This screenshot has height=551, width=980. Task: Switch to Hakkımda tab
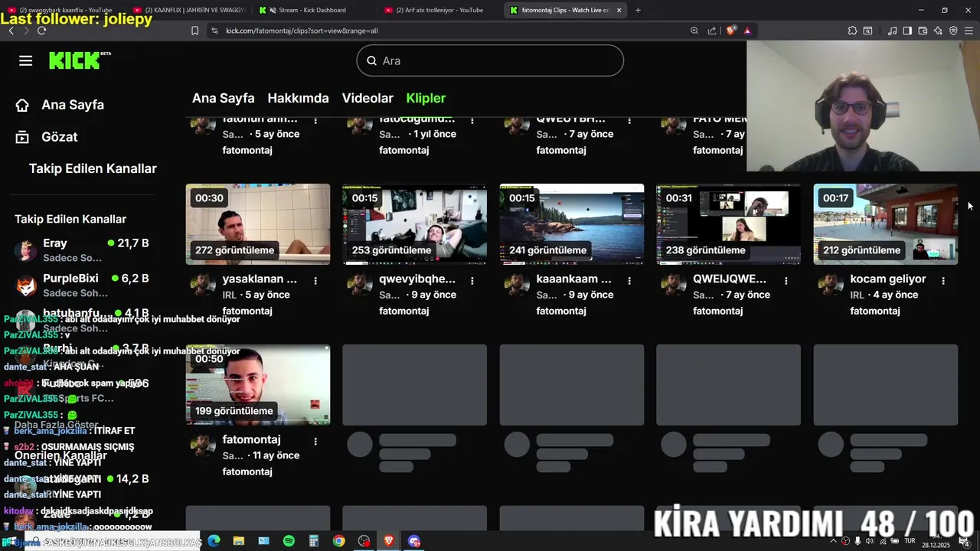click(x=298, y=98)
